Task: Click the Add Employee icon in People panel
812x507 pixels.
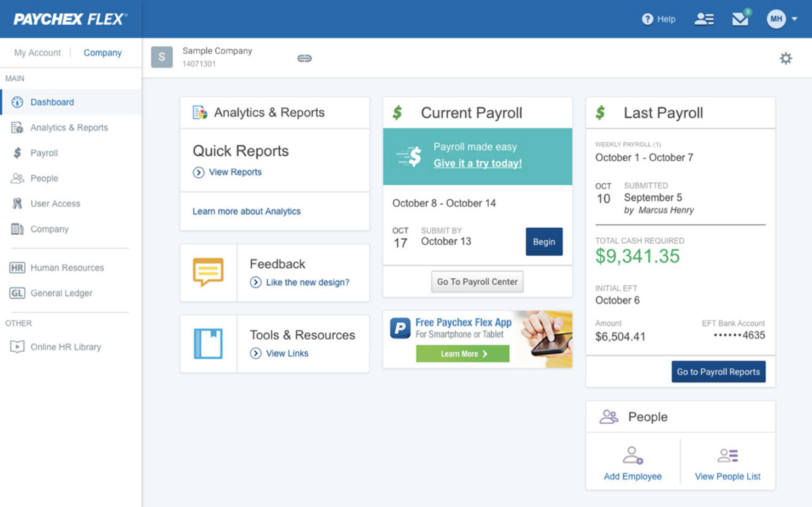Action: pyautogui.click(x=633, y=455)
